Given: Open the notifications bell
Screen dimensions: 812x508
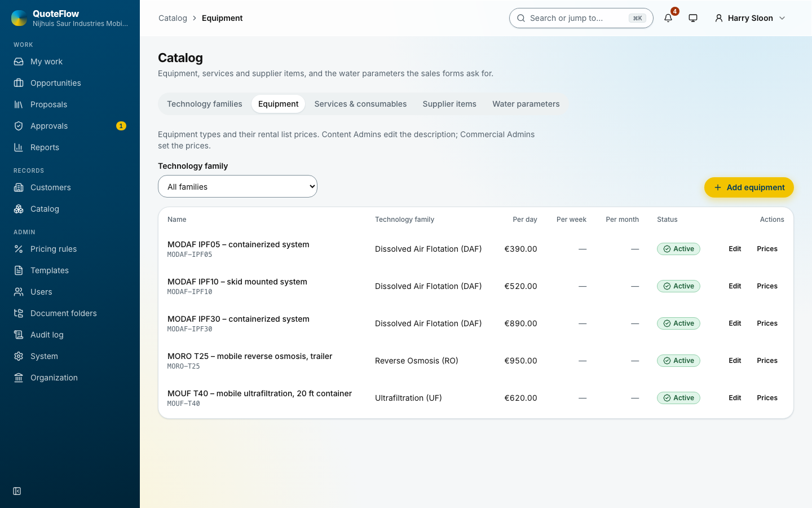Looking at the screenshot, I should click(668, 18).
